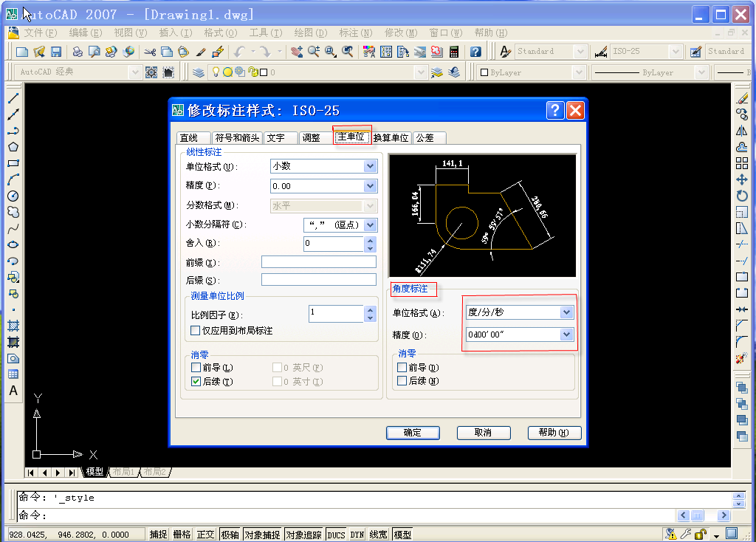Increase 舍入(R) value with up arrow
The height and width of the screenshot is (542, 756).
(370, 240)
